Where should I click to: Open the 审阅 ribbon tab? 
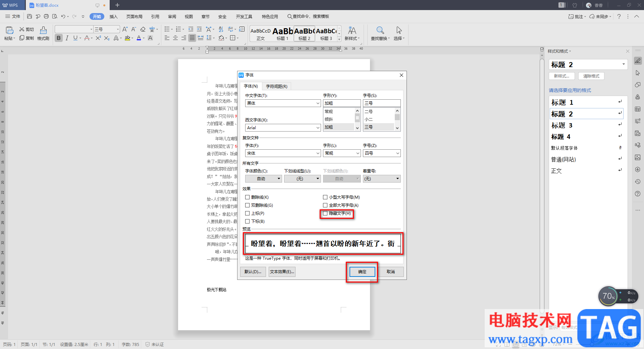coord(172,16)
